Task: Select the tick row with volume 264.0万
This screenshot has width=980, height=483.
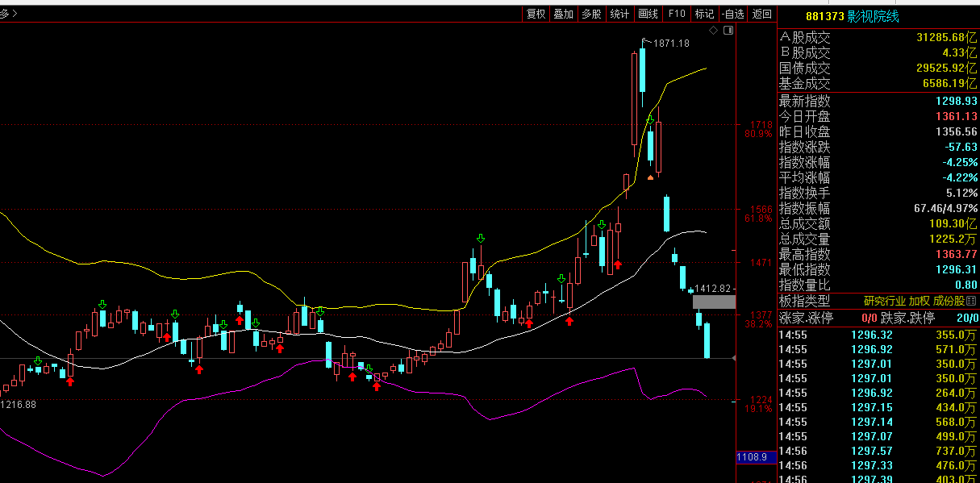Action: pyautogui.click(x=878, y=393)
